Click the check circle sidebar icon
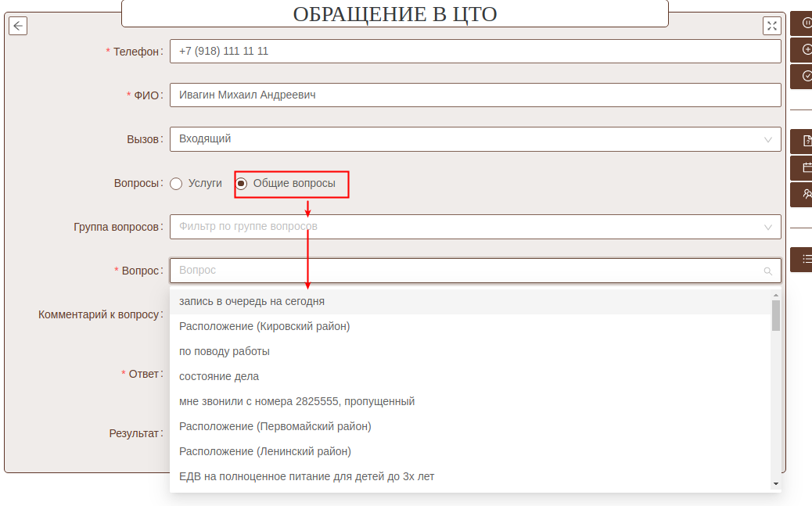The width and height of the screenshot is (812, 506). pyautogui.click(x=806, y=76)
